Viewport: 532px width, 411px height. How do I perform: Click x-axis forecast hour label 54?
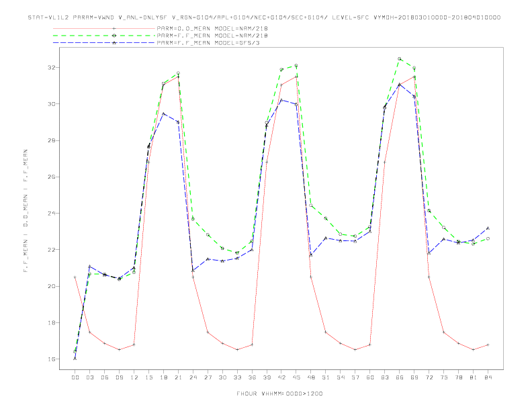pyautogui.click(x=341, y=377)
